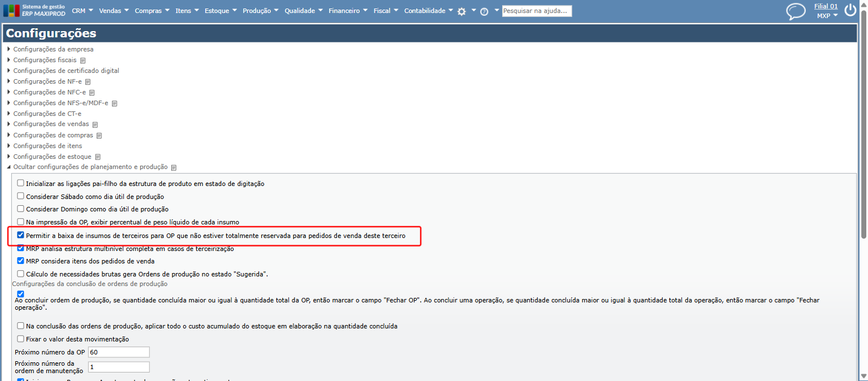This screenshot has width=868, height=381.
Task: Open the chat speech bubble icon
Action: (796, 11)
